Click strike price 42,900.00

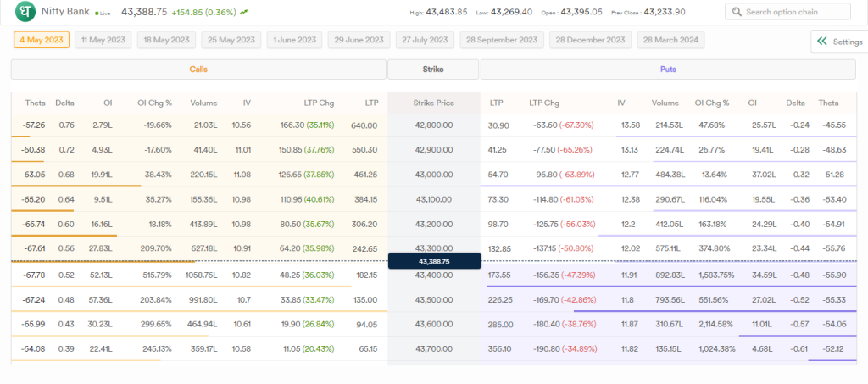433,150
